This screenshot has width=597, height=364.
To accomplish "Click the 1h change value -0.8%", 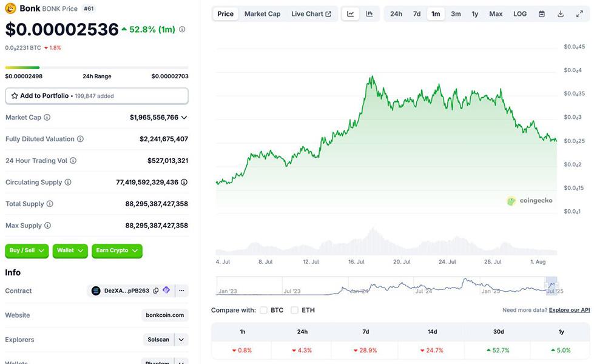I will pyautogui.click(x=242, y=350).
